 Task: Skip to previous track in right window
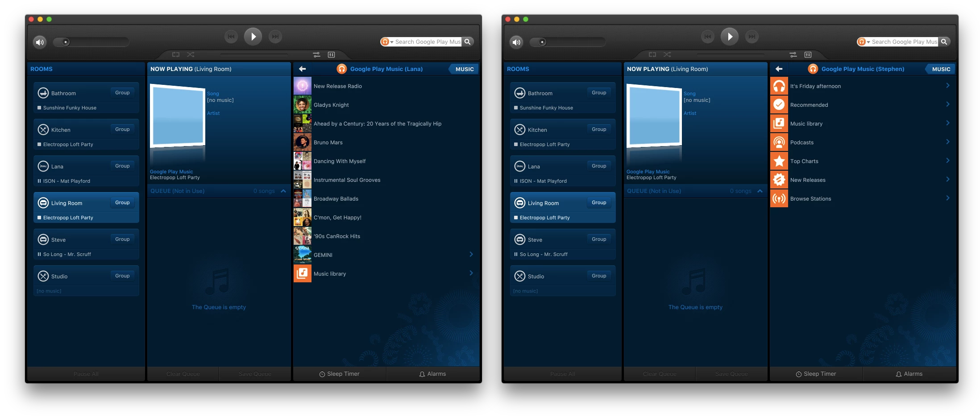(x=708, y=37)
